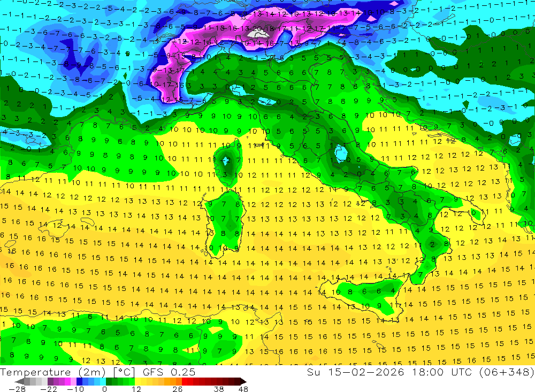This screenshot has height=392, width=535.
Task: Click the 'GFS 0.25' model label
Action: click(x=169, y=372)
